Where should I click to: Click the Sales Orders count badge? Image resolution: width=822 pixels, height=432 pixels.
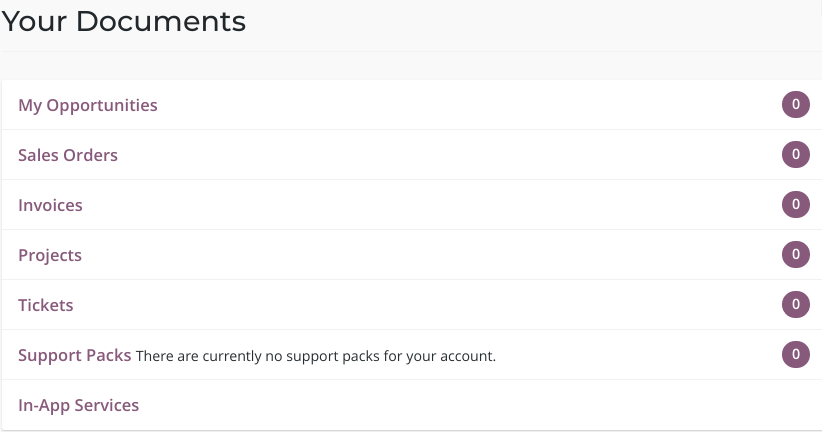(x=795, y=155)
